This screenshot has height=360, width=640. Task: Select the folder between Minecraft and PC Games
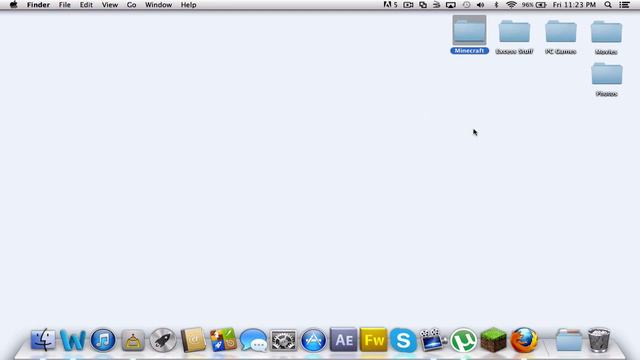coord(514,37)
